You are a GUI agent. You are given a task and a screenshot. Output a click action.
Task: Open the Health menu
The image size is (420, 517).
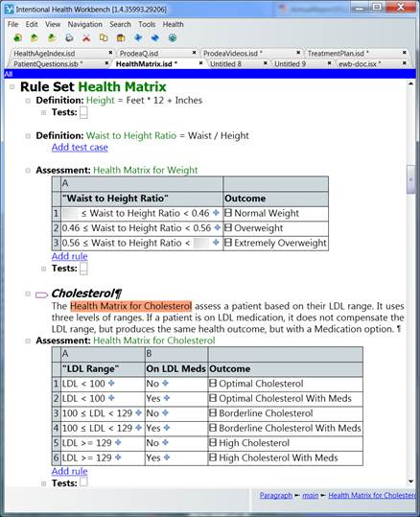point(173,24)
